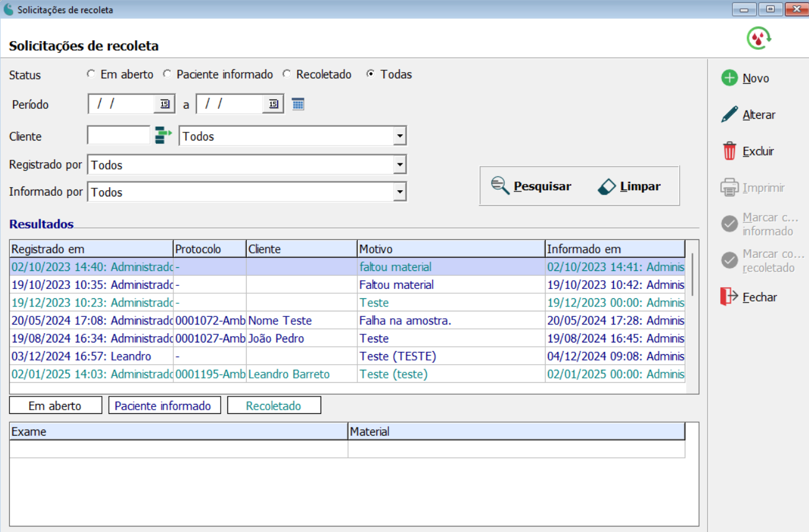Click the protocol cell 0001072-Amb
Image resolution: width=809 pixels, height=532 pixels.
coord(210,321)
